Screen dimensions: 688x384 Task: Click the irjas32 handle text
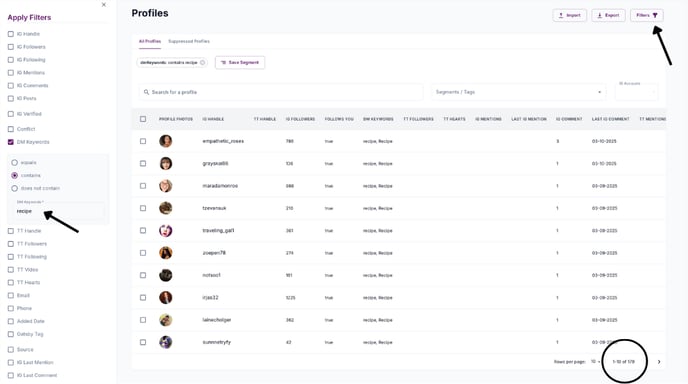click(210, 298)
